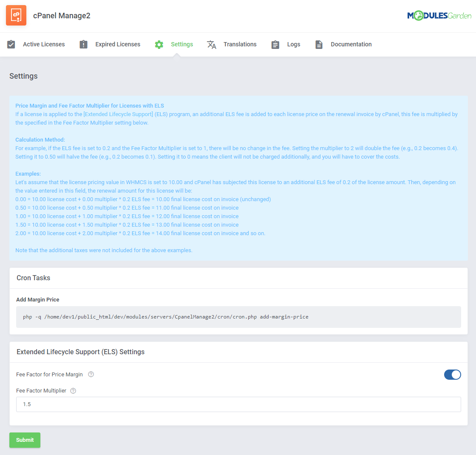Select the Settings tab label

(x=182, y=44)
